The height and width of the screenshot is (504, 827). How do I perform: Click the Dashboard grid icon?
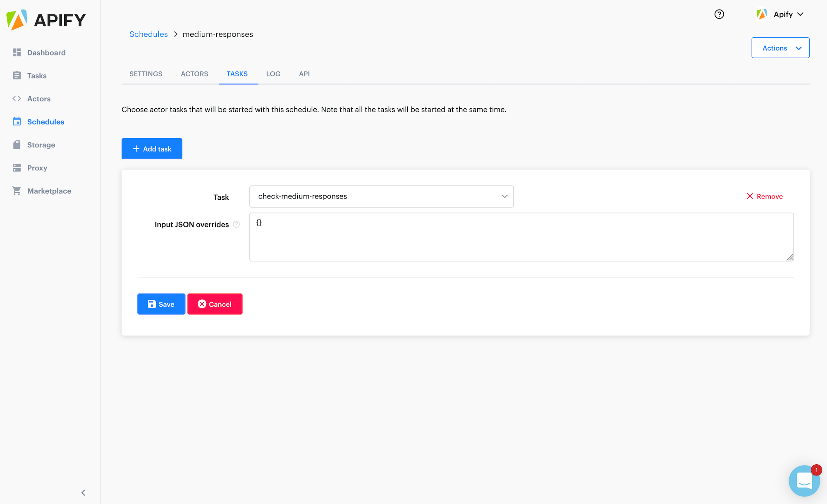(17, 53)
